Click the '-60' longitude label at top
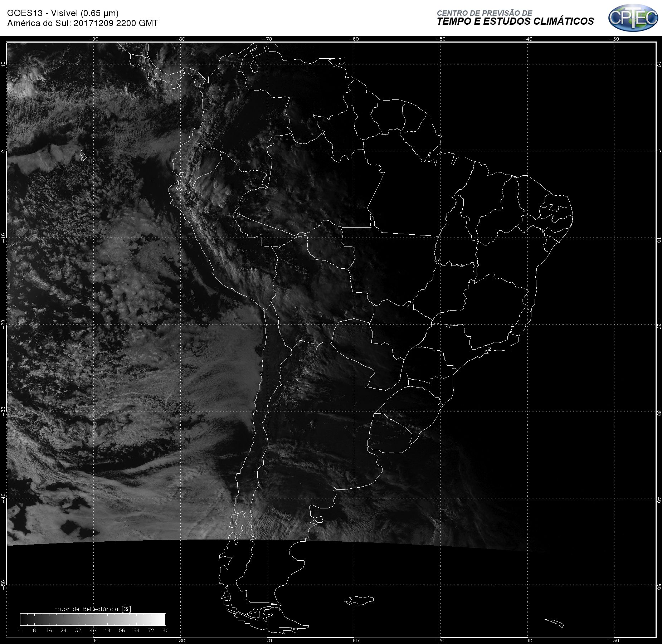 point(354,39)
